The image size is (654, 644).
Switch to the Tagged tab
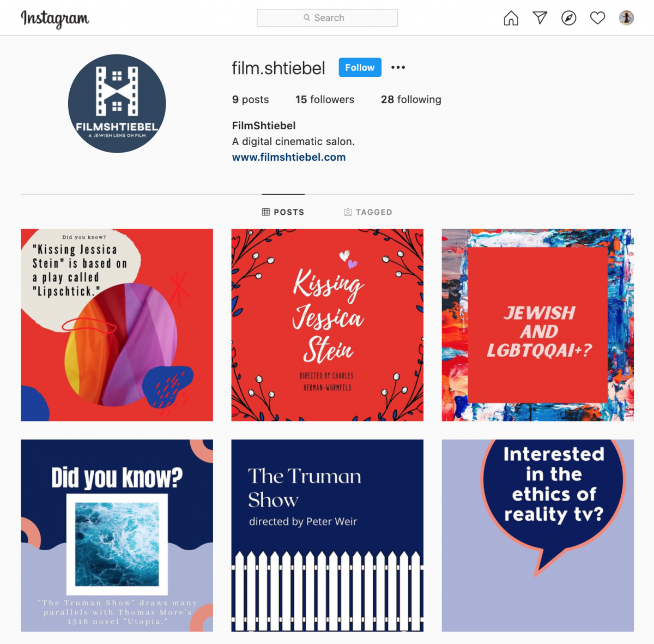pyautogui.click(x=368, y=212)
